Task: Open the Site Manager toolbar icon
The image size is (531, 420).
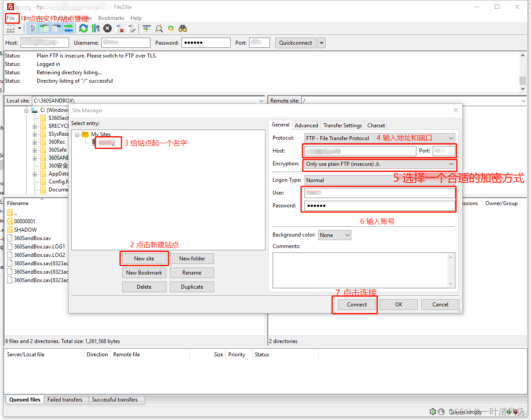Action: [11, 28]
